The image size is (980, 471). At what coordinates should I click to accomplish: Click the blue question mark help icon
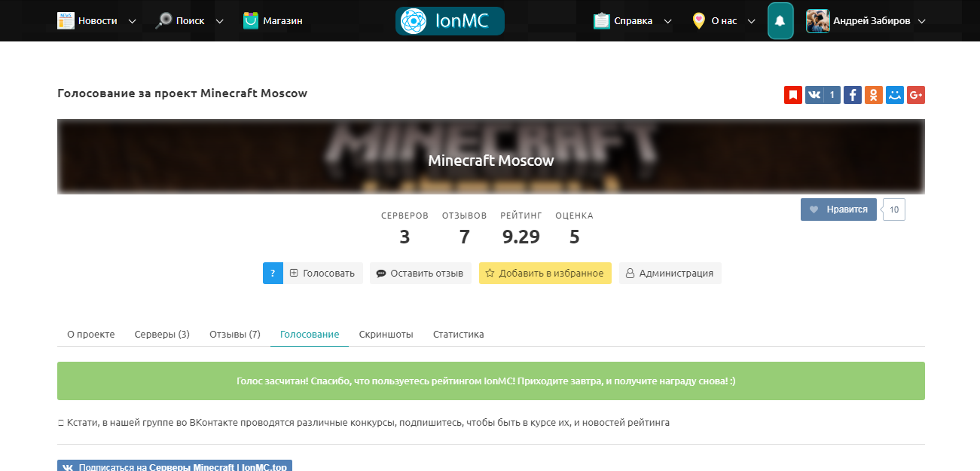tap(273, 274)
